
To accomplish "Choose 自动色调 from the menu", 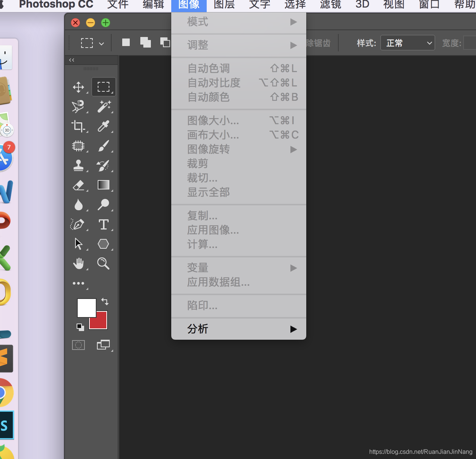I will (x=239, y=69).
